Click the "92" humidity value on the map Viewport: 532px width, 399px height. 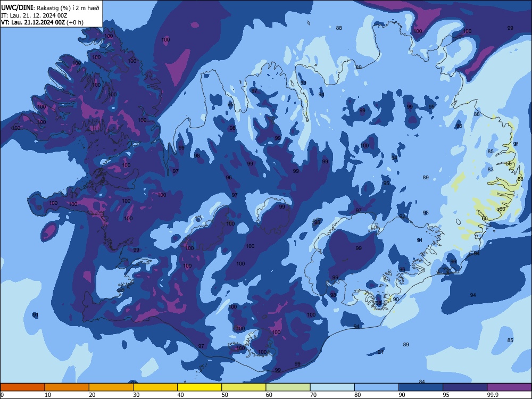tap(402, 216)
